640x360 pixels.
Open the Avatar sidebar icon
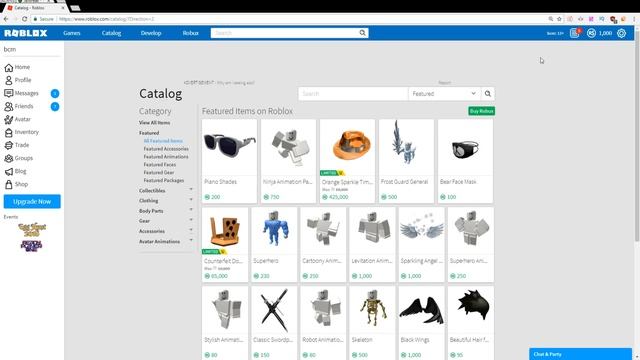tap(9, 120)
